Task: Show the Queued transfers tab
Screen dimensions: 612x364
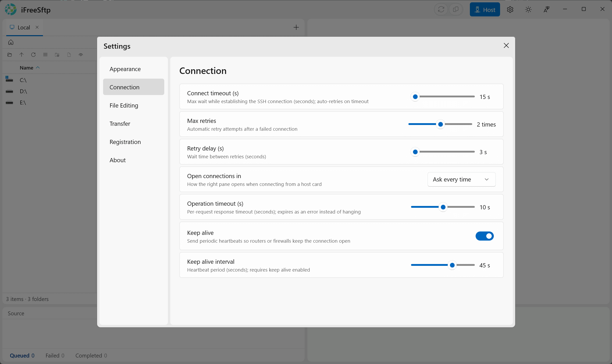Action: (x=22, y=356)
